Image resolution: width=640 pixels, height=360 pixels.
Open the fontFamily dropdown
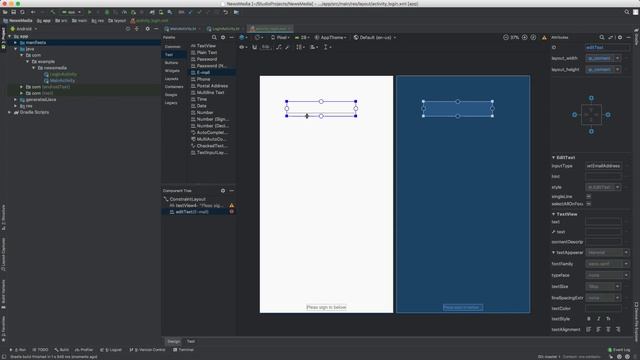click(x=626, y=264)
